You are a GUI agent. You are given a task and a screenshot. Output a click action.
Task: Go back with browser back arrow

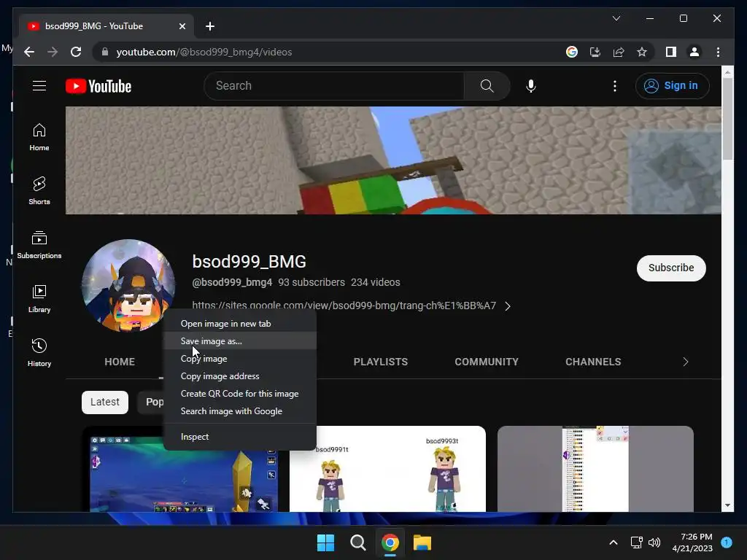click(29, 52)
